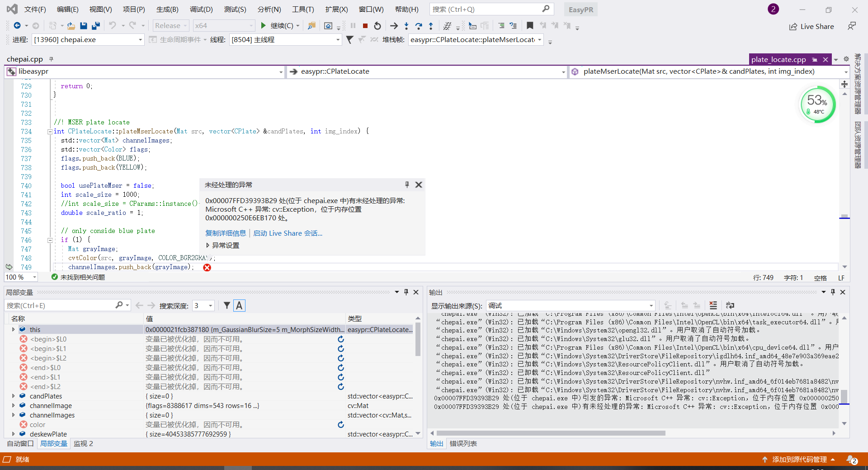Click the step over icon
Viewport: 868px width, 470px height.
(419, 26)
